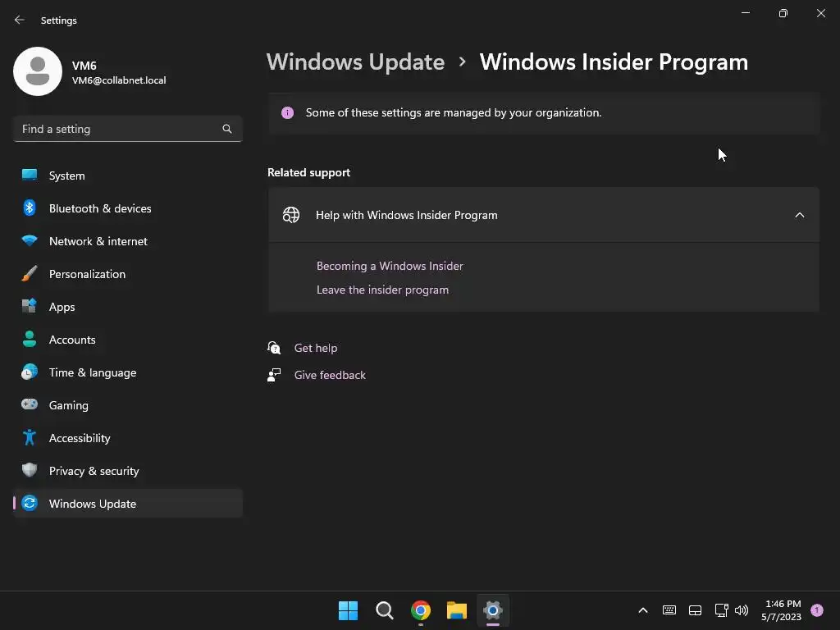Open Becoming a Windows Insider link
This screenshot has height=630, width=840.
click(x=390, y=266)
